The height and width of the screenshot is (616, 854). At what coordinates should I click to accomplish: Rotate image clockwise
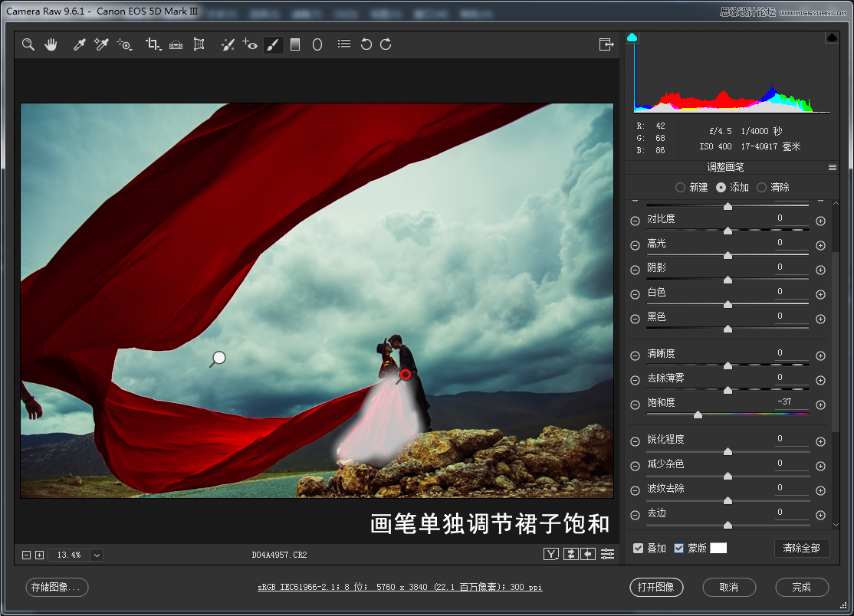(386, 44)
